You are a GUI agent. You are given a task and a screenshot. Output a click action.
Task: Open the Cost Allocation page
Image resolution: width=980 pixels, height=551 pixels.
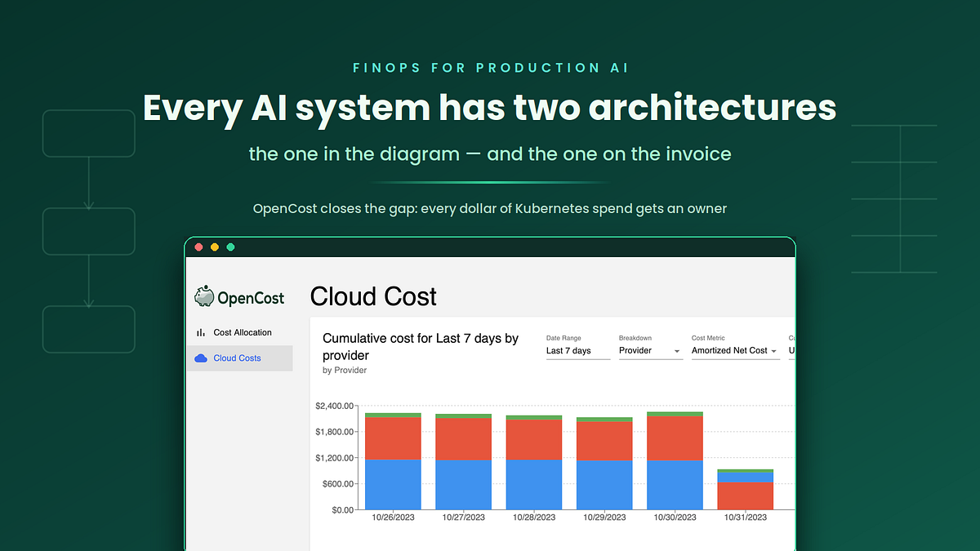(239, 332)
